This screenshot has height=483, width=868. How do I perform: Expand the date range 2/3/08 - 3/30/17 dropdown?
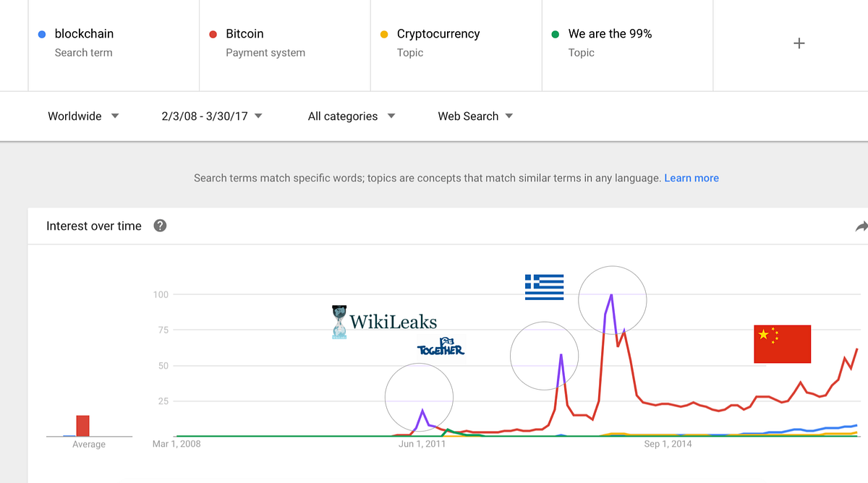click(212, 116)
